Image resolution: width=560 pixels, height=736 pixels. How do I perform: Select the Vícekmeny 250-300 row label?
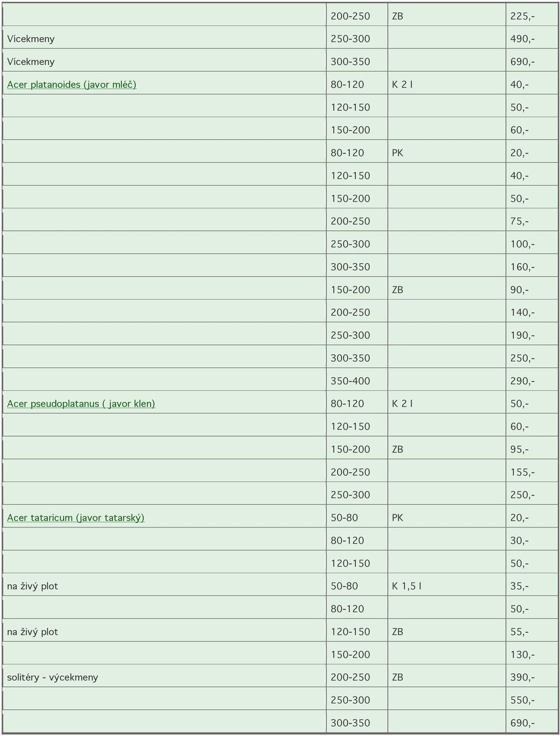[x=31, y=39]
